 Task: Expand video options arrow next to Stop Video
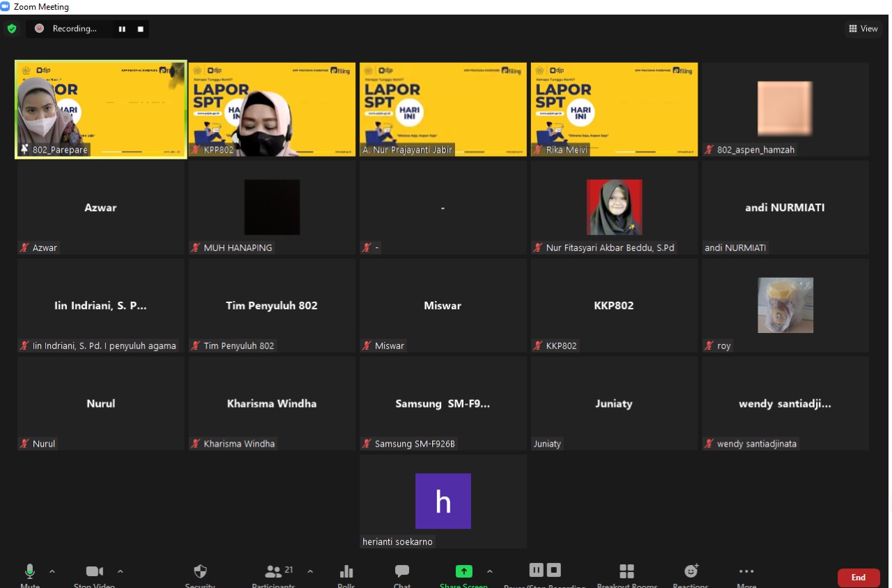[120, 571]
